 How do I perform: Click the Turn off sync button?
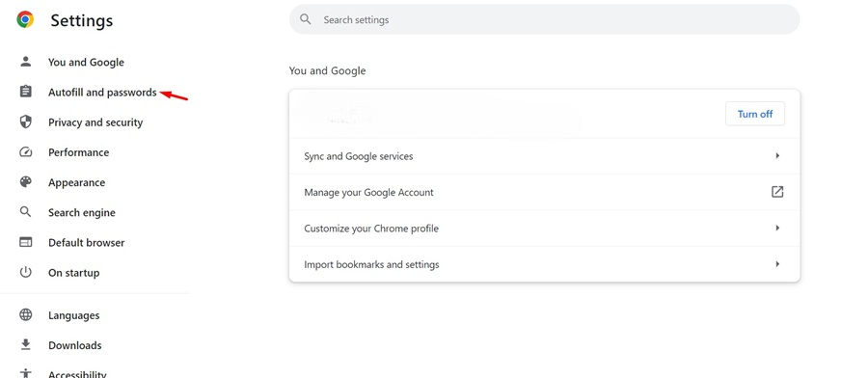click(x=755, y=114)
